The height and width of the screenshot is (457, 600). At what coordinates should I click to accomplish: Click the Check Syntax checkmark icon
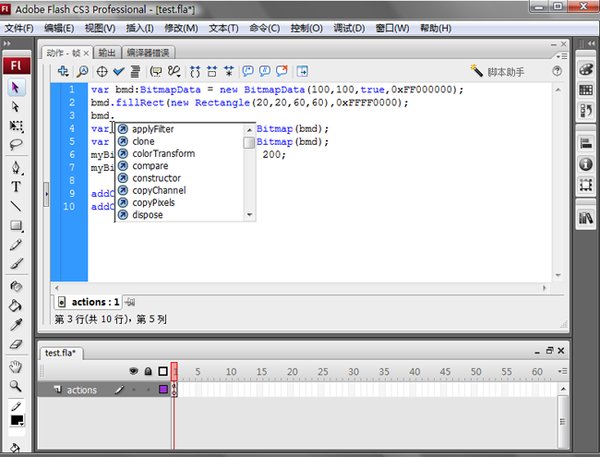[118, 71]
